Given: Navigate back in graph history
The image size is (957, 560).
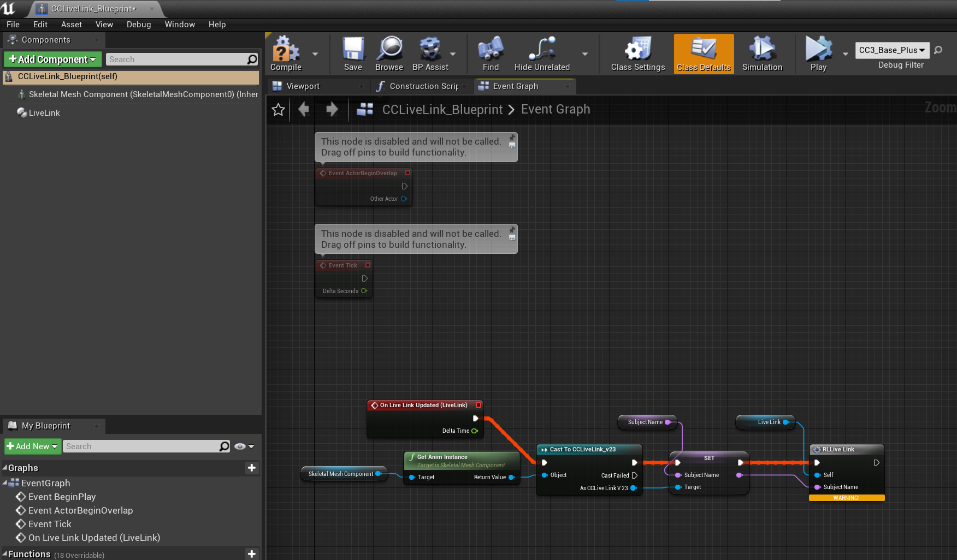Looking at the screenshot, I should pyautogui.click(x=304, y=110).
